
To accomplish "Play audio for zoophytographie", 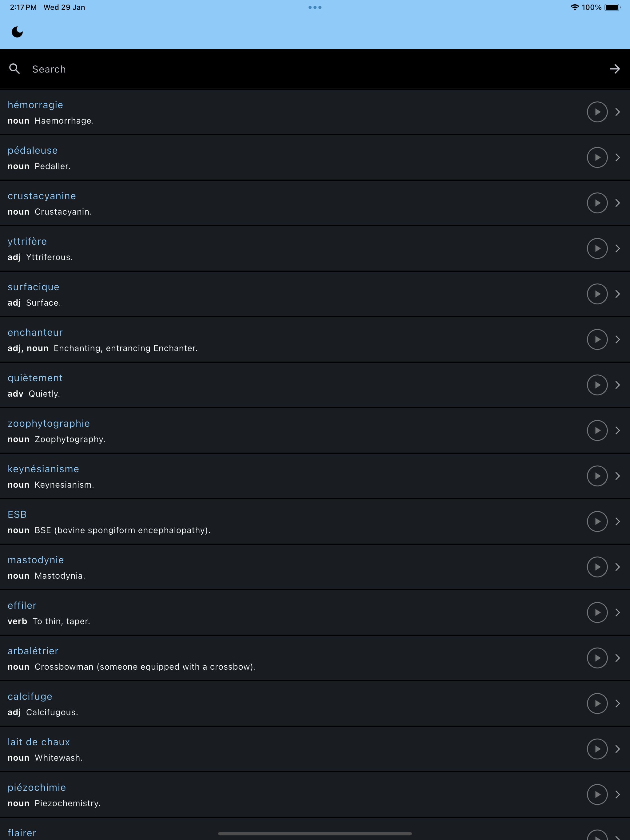I will 597,431.
